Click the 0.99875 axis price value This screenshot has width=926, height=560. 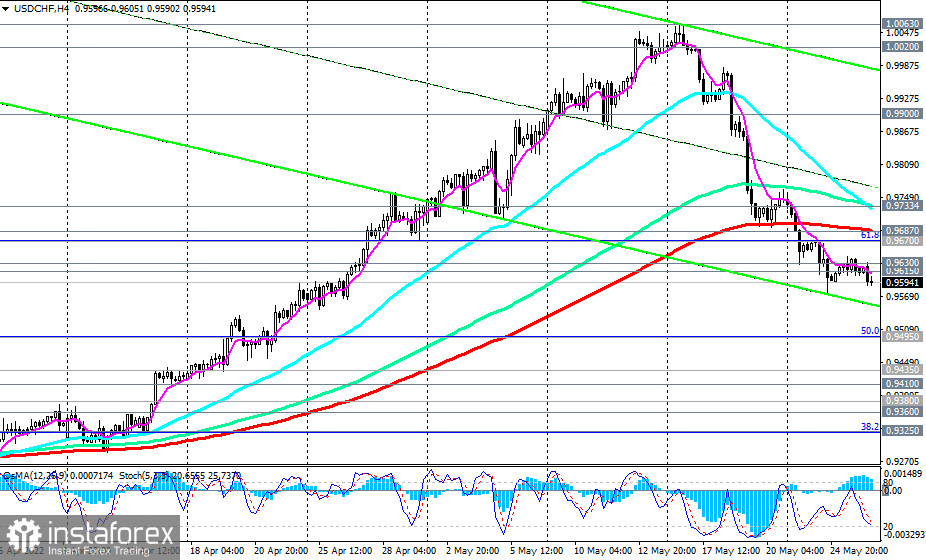point(902,66)
